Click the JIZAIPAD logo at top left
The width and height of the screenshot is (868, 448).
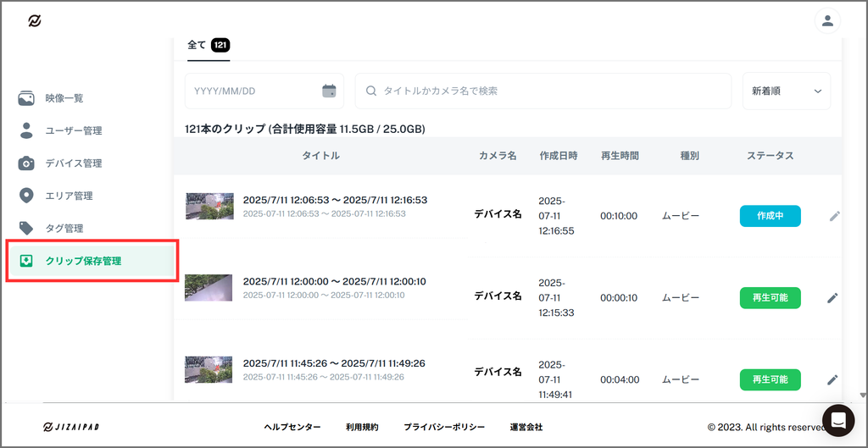pos(35,21)
